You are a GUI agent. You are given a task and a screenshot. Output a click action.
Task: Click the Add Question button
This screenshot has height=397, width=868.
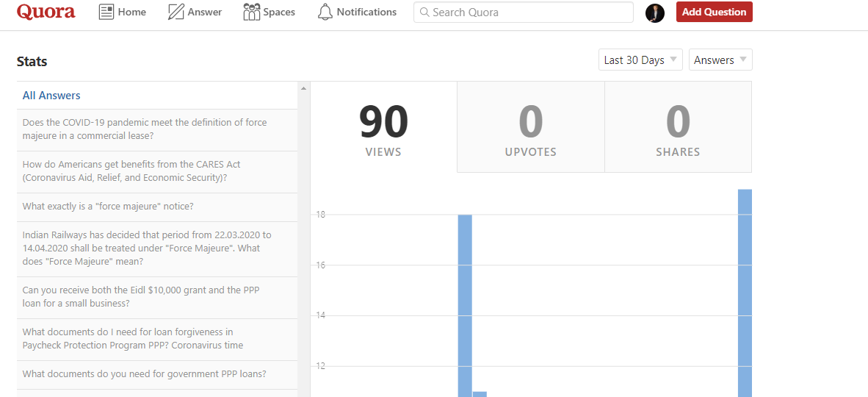tap(714, 12)
